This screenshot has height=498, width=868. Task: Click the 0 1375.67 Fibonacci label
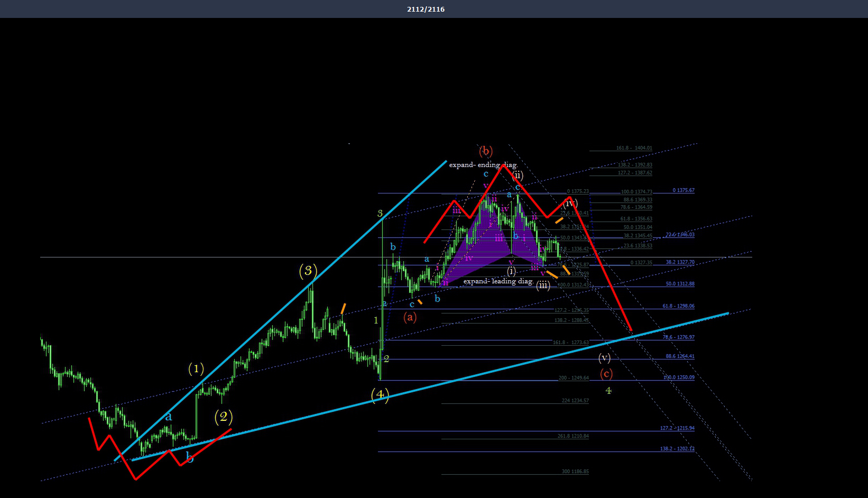pos(684,190)
